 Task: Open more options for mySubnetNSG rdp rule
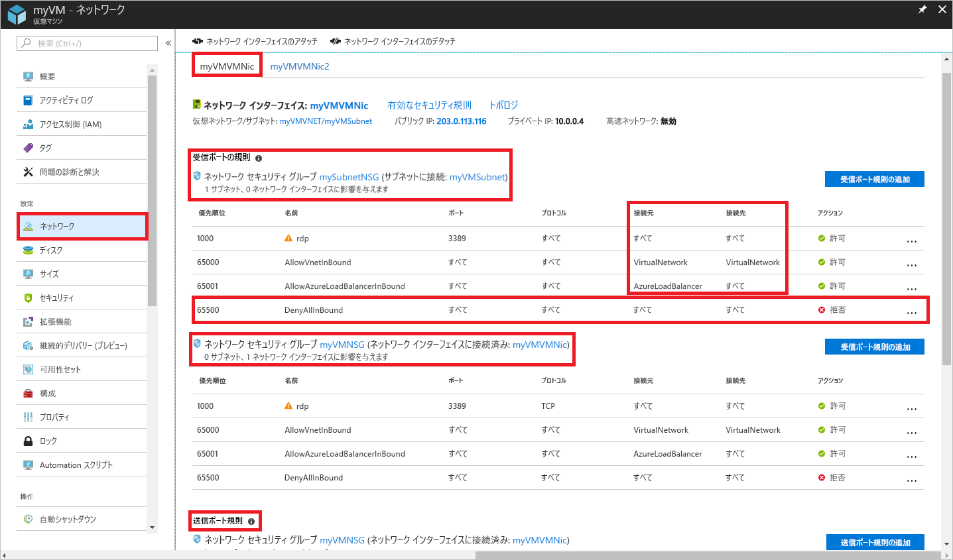coord(912,241)
